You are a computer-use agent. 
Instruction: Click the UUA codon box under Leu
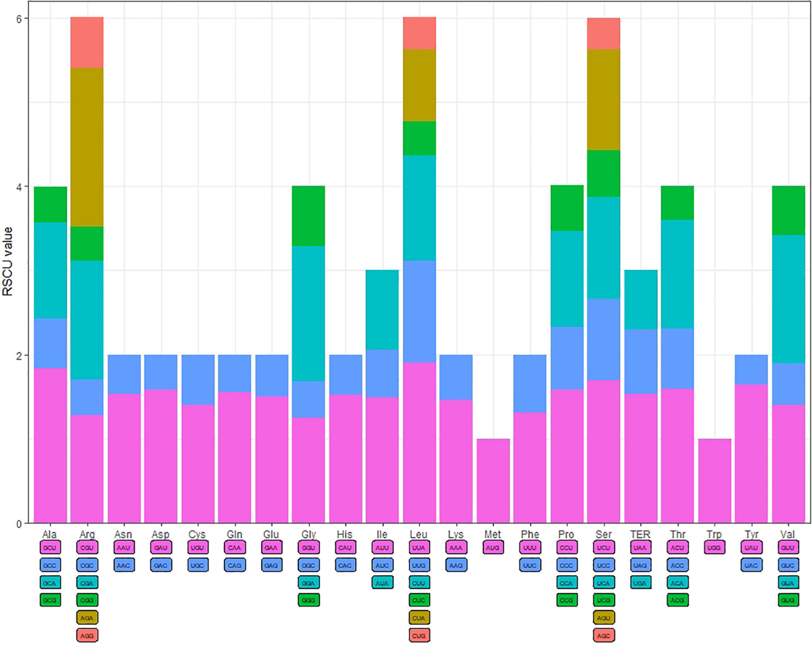[419, 547]
